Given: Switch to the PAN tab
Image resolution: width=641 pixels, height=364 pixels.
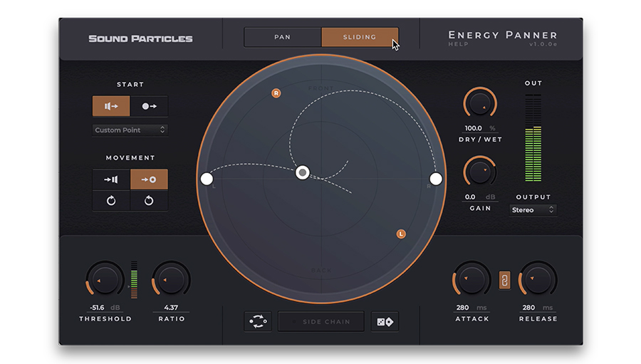Looking at the screenshot, I should [x=283, y=37].
